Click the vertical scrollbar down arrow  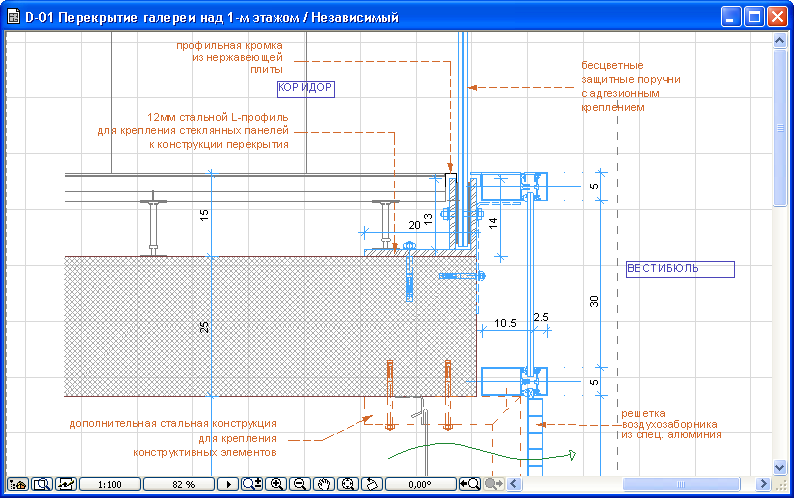(x=780, y=467)
